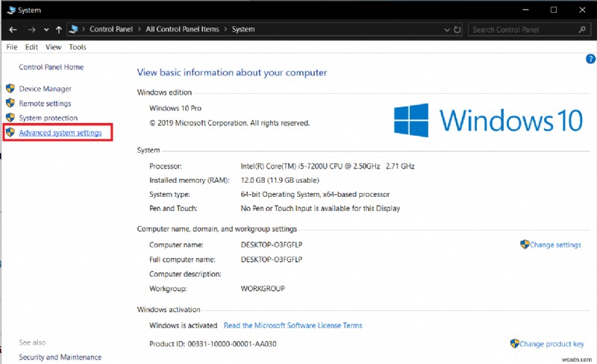Select 'Windows is activated' text
Screen dimensions: 597x364
point(183,325)
